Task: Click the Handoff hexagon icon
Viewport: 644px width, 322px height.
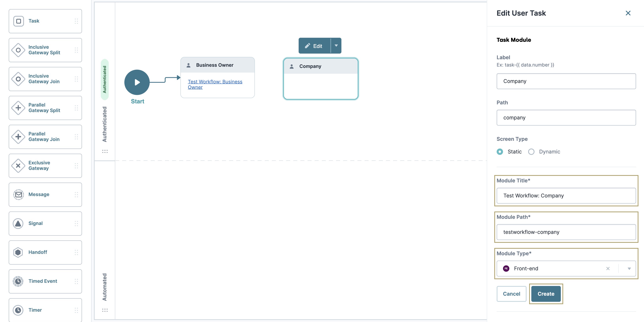Action: point(18,252)
